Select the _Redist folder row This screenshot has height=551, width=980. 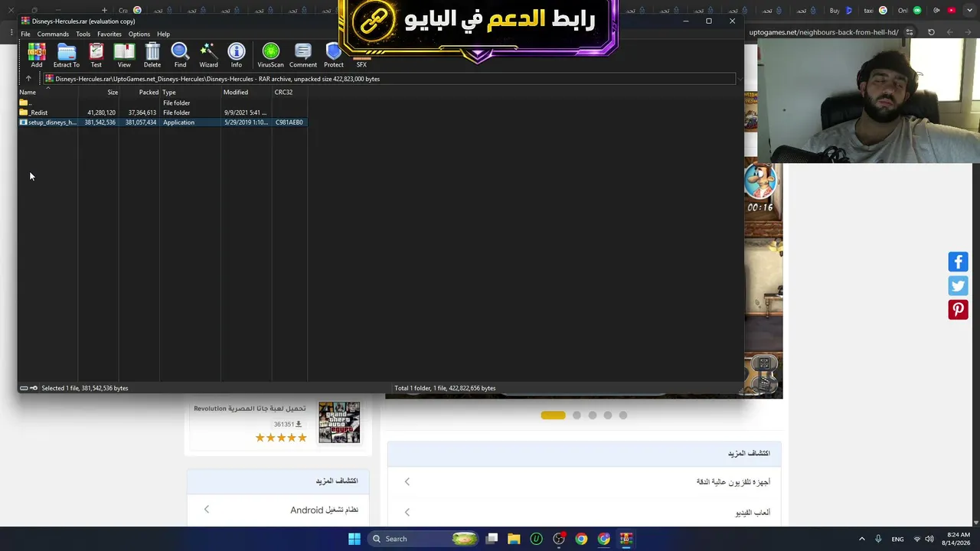pos(162,112)
